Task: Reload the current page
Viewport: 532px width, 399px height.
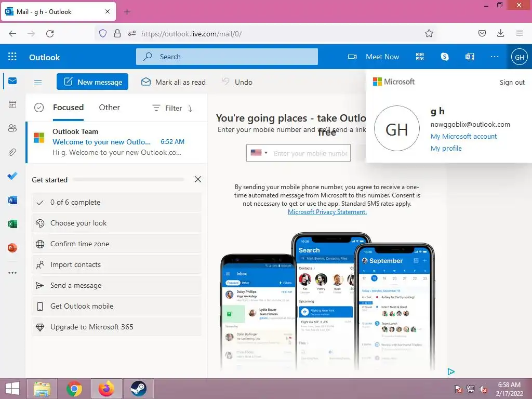Action: click(50, 34)
